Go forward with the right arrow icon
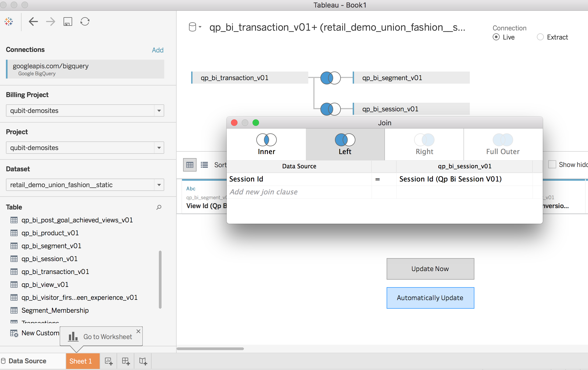 [50, 22]
